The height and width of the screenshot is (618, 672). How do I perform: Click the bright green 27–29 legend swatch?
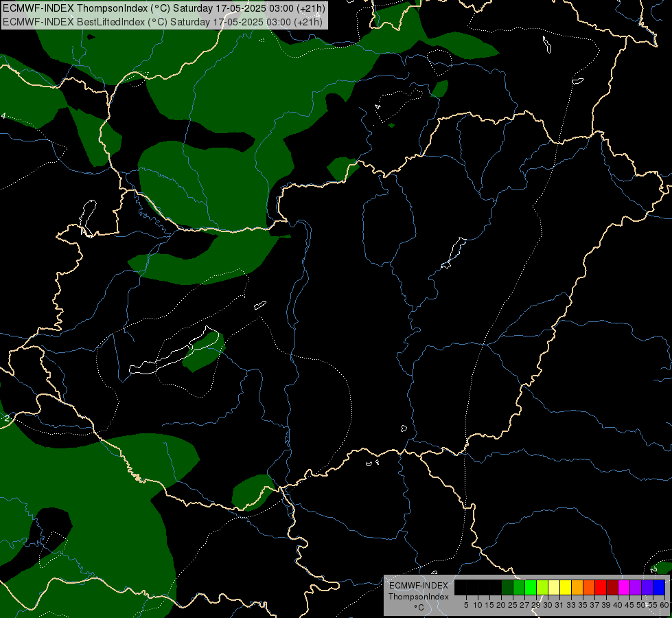[531, 587]
